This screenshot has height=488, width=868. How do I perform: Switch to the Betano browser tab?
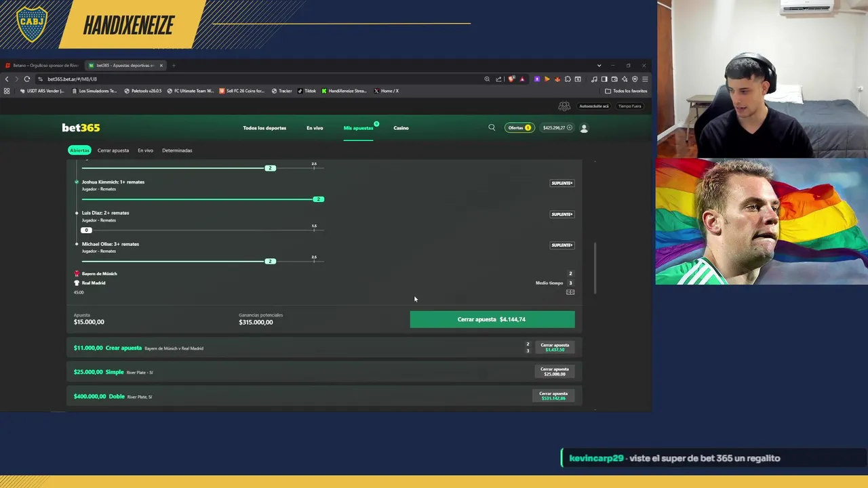pyautogui.click(x=42, y=66)
